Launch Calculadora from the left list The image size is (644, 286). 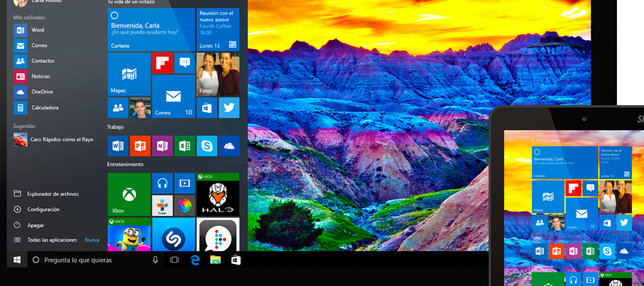[x=35, y=108]
